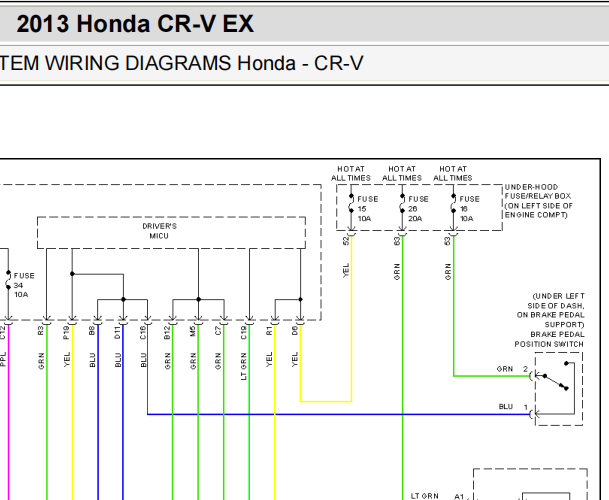
Task: Click connector pin label B12
Action: pos(167,333)
